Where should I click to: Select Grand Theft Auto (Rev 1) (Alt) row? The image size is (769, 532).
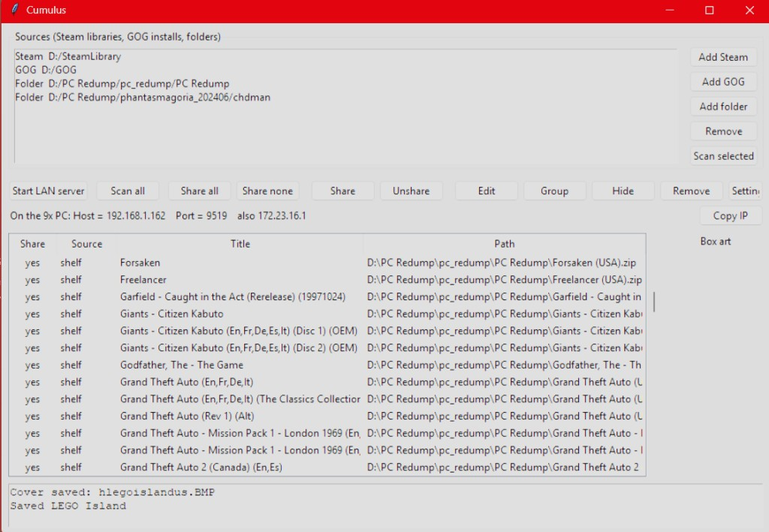click(x=327, y=416)
